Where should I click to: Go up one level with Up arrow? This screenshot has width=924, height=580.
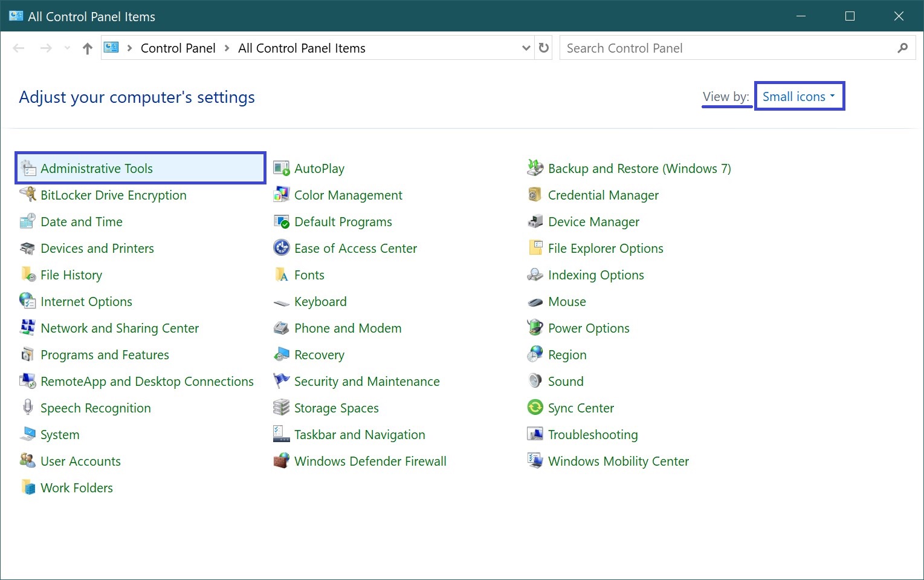pos(88,48)
